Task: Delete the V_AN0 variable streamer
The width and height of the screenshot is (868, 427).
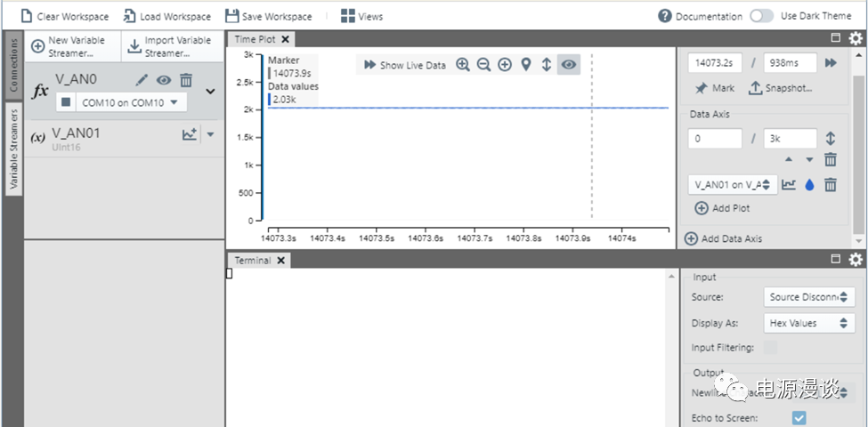Action: (x=186, y=80)
